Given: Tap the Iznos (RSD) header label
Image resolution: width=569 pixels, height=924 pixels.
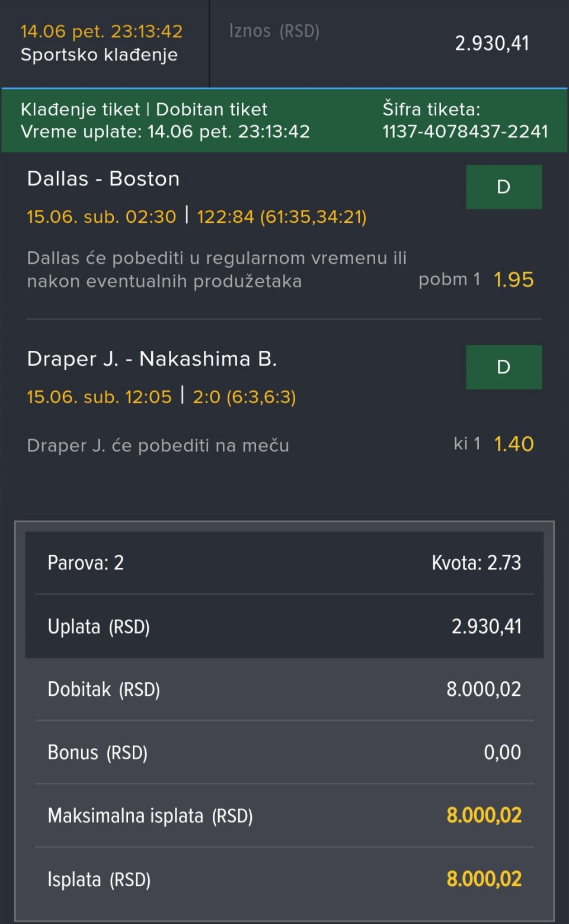Looking at the screenshot, I should click(x=274, y=31).
